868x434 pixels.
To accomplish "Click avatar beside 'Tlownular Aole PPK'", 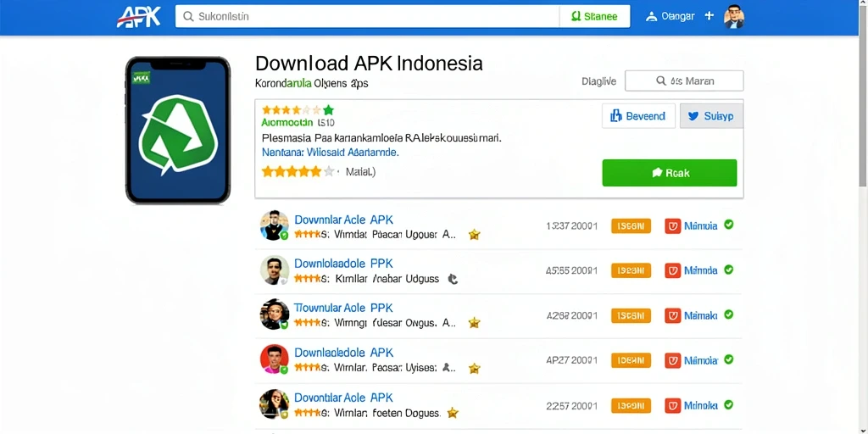I will [x=275, y=314].
